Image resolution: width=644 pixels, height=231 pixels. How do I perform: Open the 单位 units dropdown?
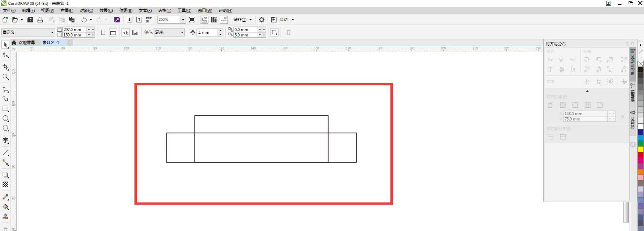click(182, 33)
